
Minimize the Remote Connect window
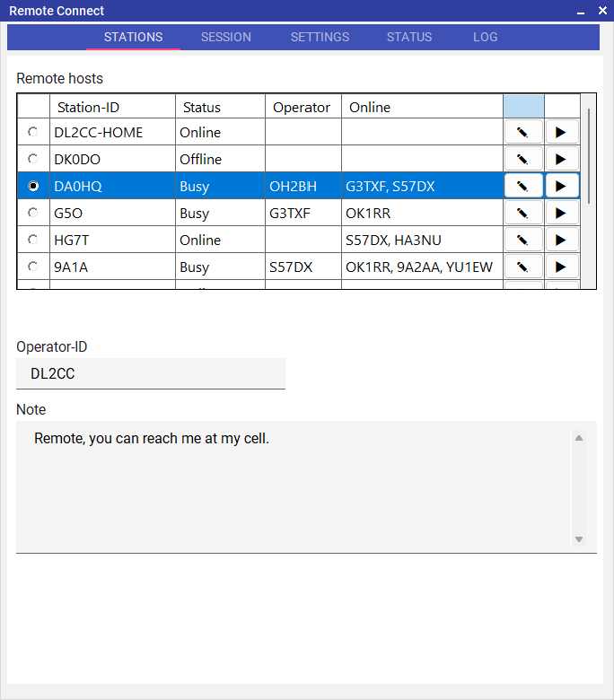pos(581,11)
